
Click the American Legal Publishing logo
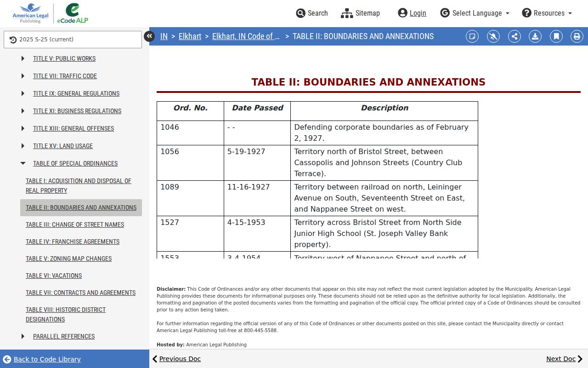[30, 13]
